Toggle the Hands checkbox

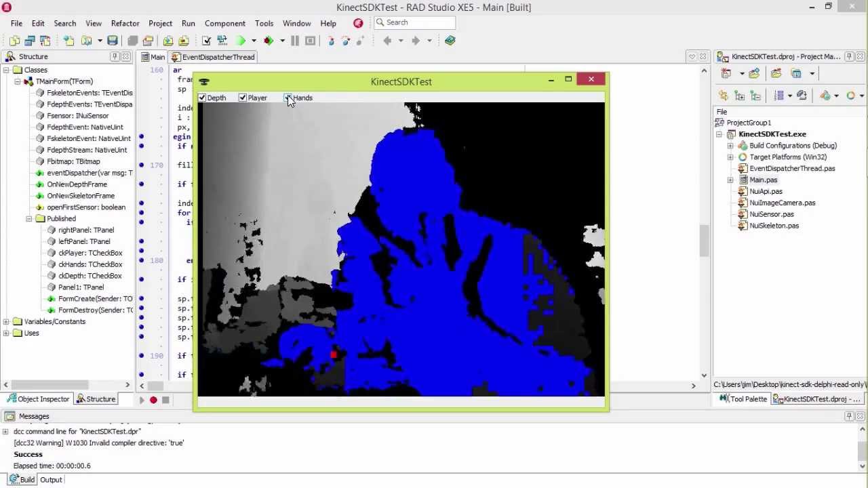288,98
